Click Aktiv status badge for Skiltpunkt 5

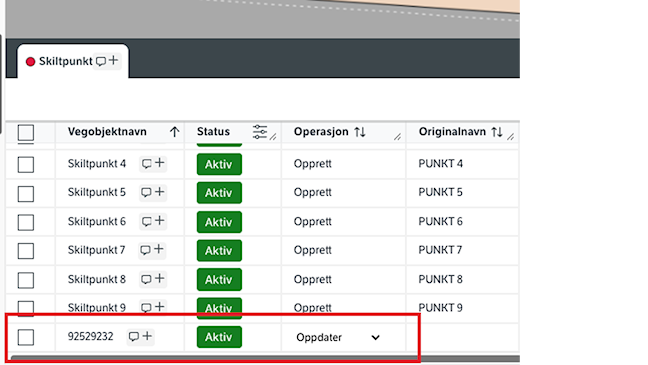click(219, 193)
